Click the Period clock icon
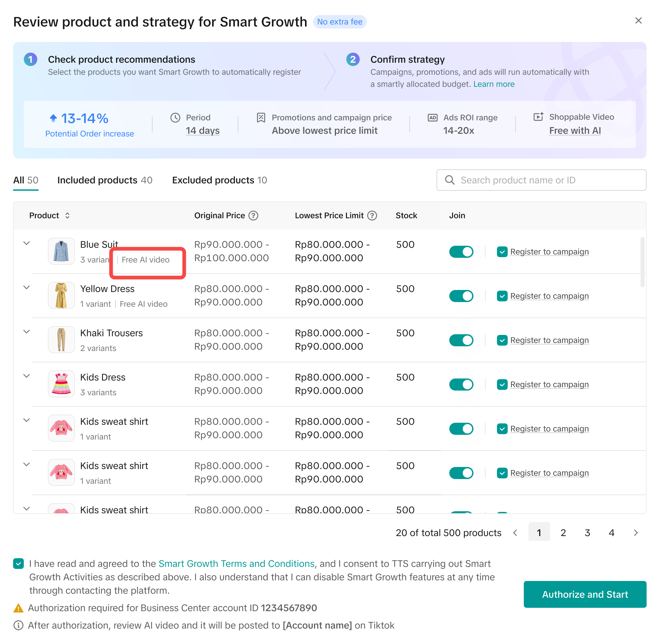Viewport: 656px width, 644px height. pyautogui.click(x=175, y=117)
